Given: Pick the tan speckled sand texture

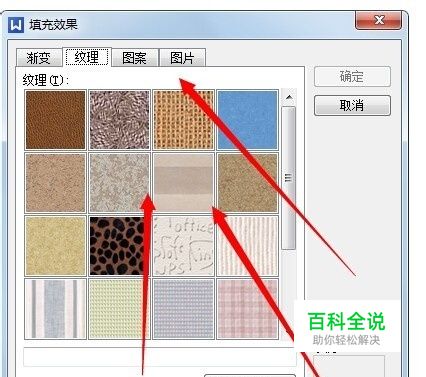Looking at the screenshot, I should [55, 183].
